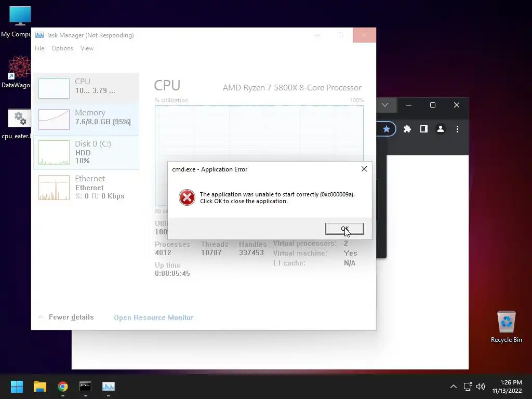Select the CPU performance item in the sidebar

click(86, 88)
